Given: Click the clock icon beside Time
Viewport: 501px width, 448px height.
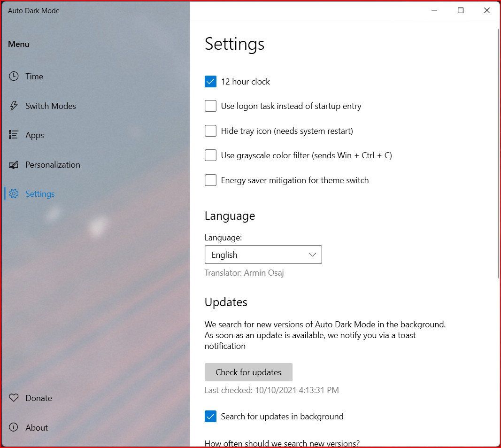Looking at the screenshot, I should tap(14, 76).
